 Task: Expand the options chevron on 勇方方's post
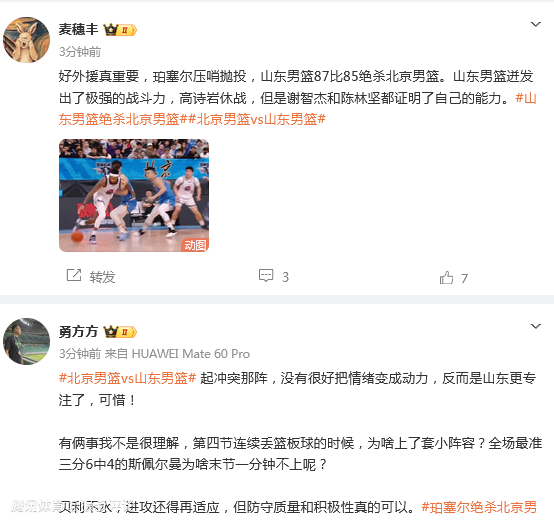coord(536,326)
